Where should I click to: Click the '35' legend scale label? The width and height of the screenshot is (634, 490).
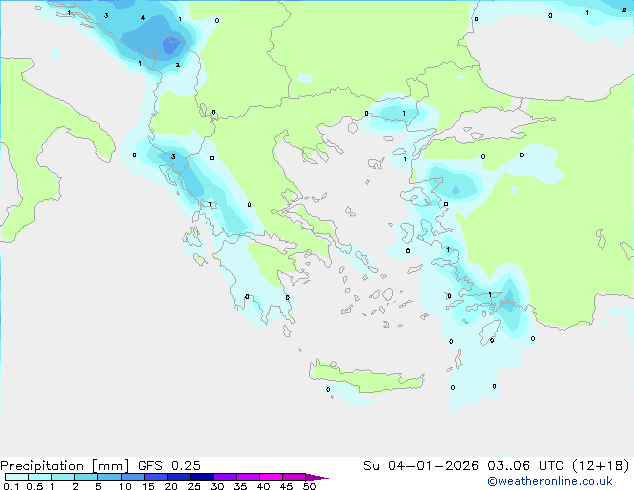click(240, 486)
